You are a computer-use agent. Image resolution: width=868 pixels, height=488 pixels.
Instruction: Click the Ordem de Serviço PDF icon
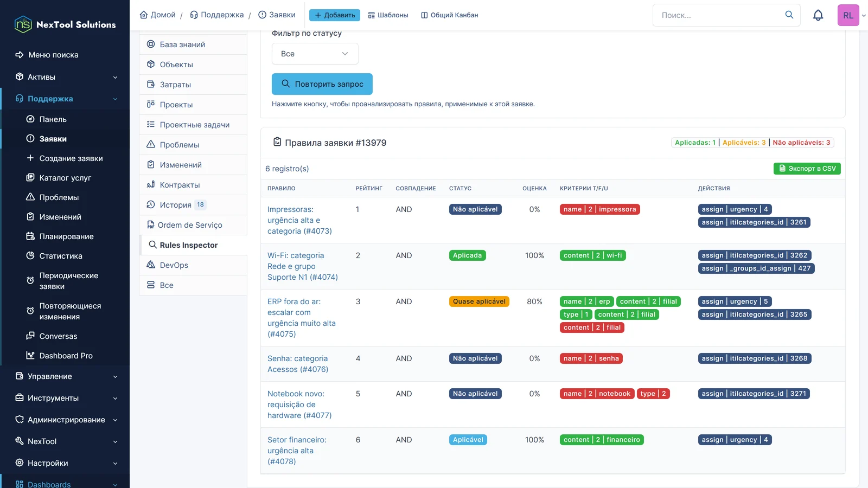point(151,225)
